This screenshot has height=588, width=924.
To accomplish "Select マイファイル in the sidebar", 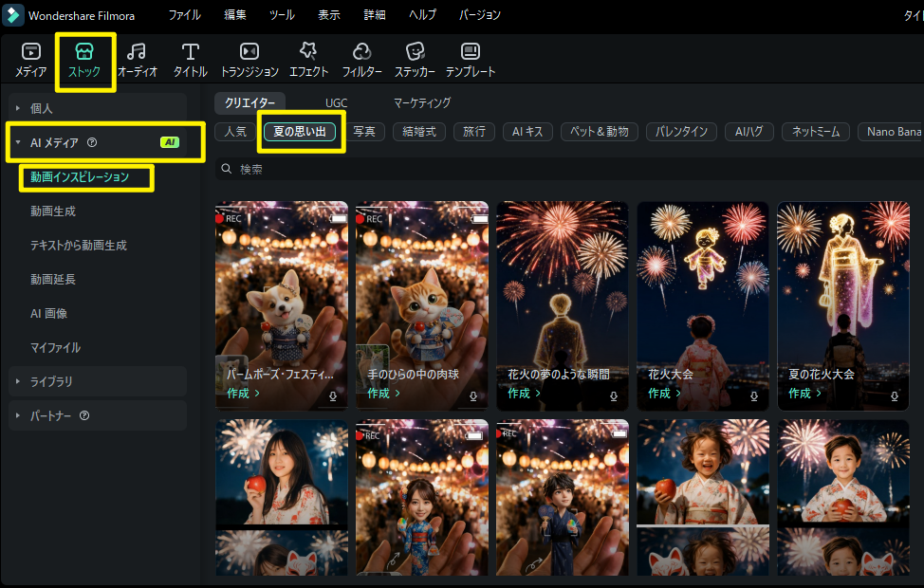I will 55,348.
